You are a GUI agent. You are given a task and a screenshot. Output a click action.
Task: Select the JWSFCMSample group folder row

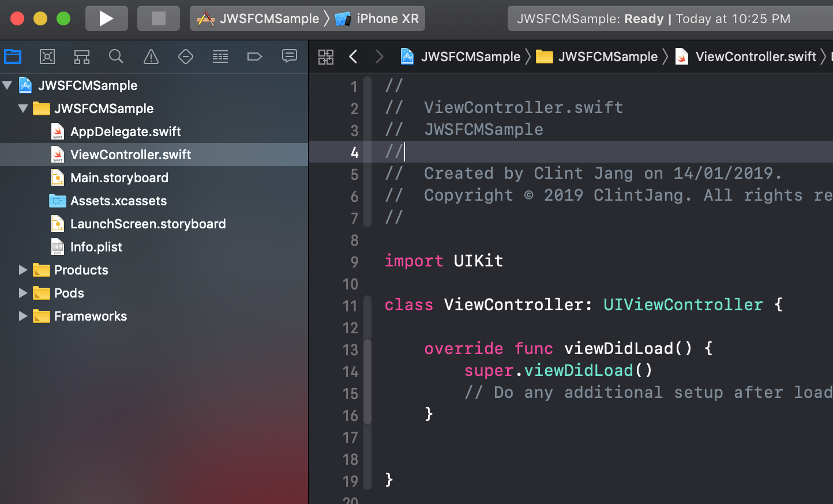[x=154, y=108]
